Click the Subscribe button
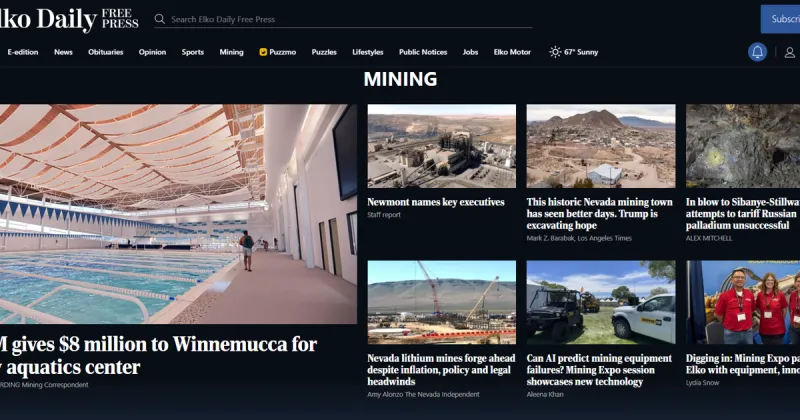 click(x=781, y=19)
